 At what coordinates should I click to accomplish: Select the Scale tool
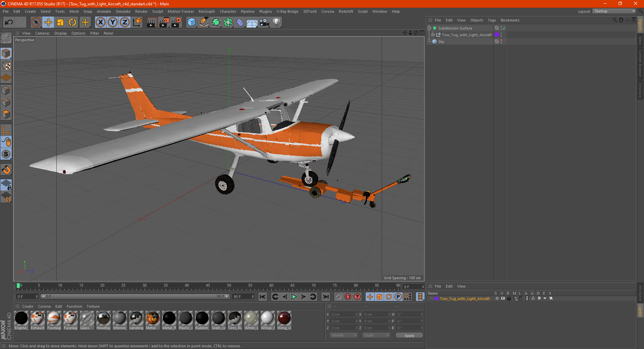[x=60, y=22]
